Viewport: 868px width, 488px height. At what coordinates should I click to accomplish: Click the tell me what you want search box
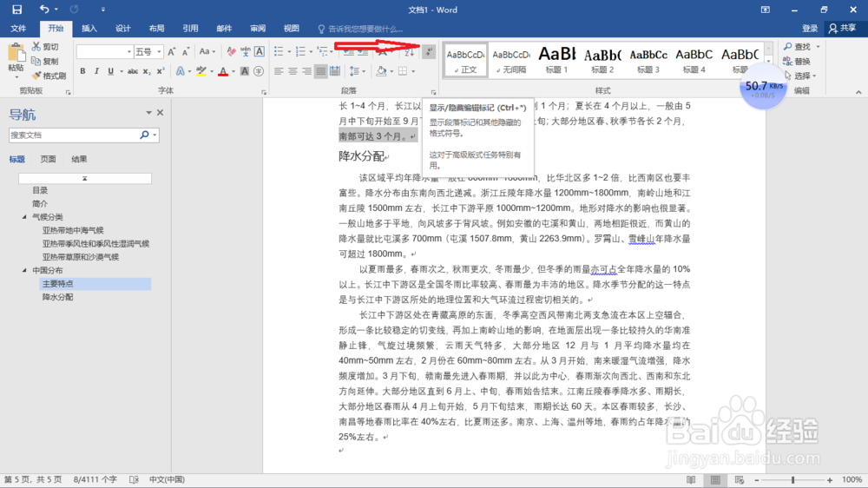click(365, 29)
